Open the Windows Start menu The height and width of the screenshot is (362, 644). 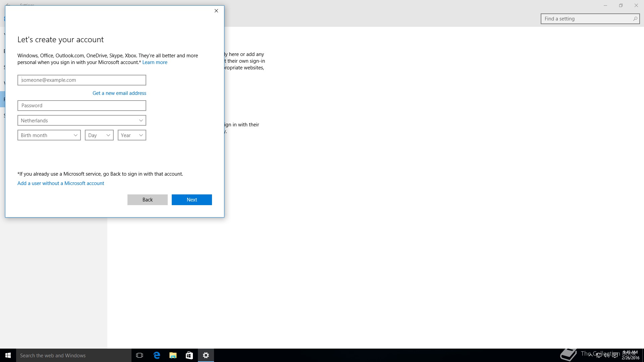(8, 355)
